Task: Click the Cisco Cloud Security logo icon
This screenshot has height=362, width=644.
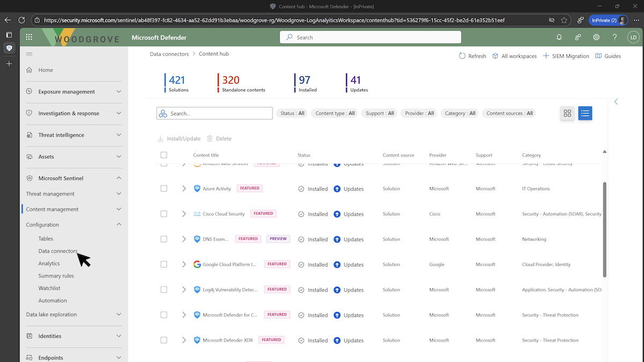Action: coord(197,214)
